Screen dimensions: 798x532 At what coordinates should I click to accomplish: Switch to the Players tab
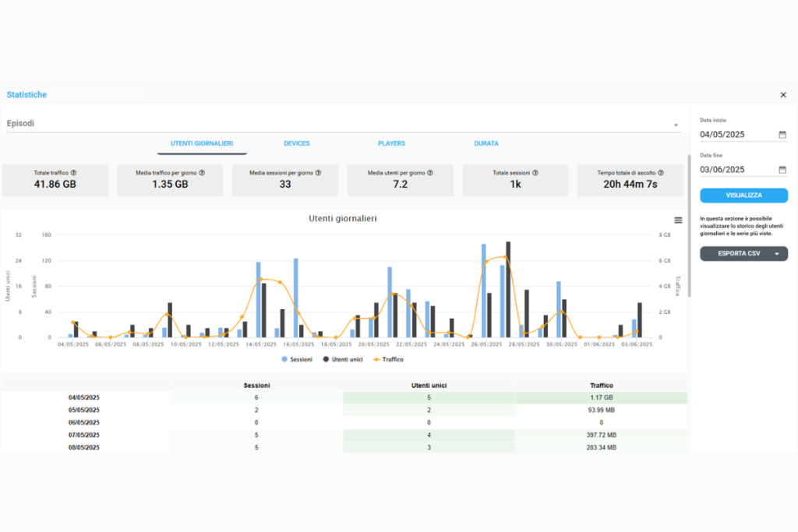391,144
